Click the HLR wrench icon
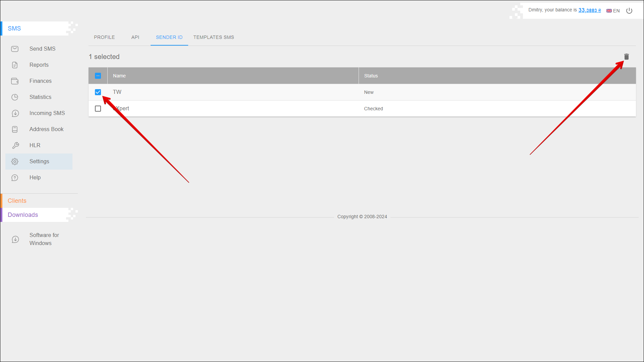 [15, 145]
